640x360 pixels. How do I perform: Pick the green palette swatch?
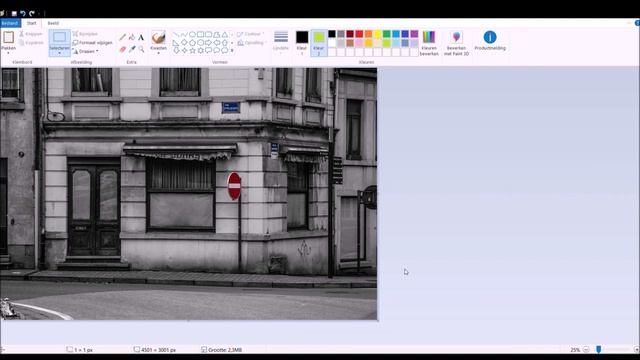tap(387, 34)
